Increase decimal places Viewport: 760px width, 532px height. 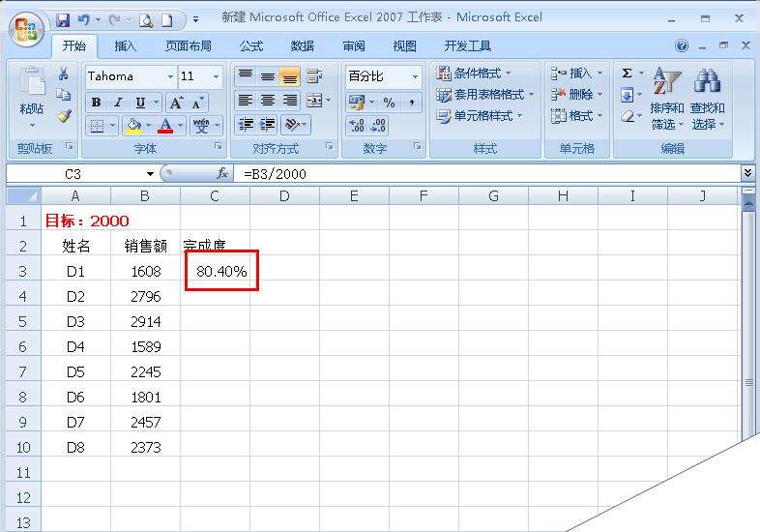tap(357, 126)
